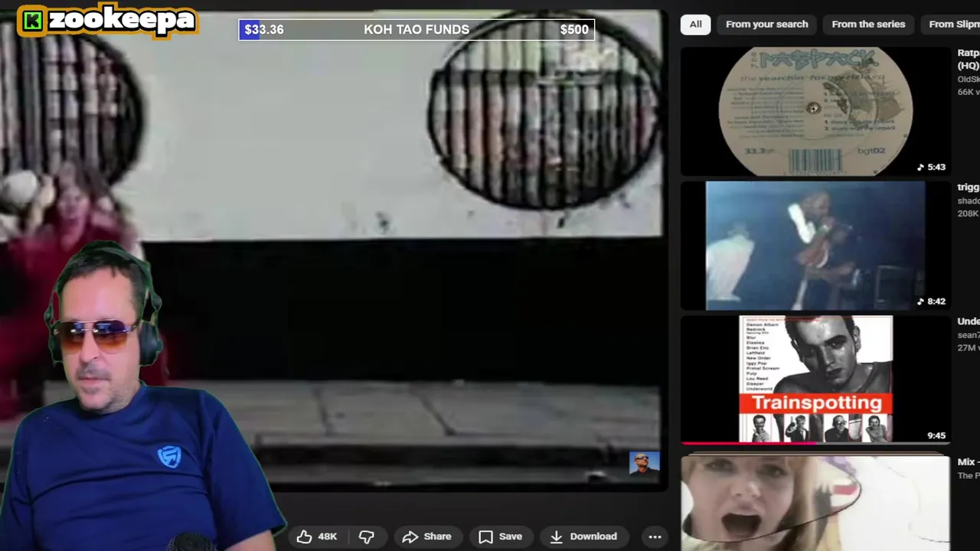Click the channel avatar watermark in video corner

643,463
